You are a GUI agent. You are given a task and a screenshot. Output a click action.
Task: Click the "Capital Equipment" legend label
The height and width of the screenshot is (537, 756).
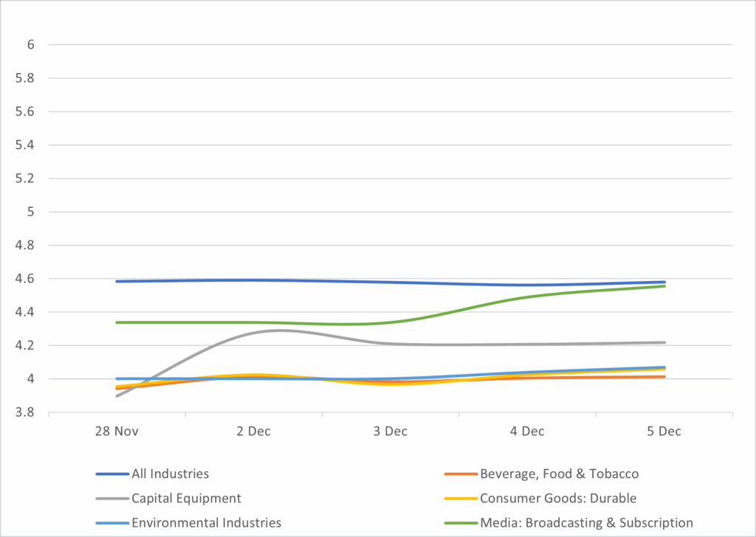[186, 498]
